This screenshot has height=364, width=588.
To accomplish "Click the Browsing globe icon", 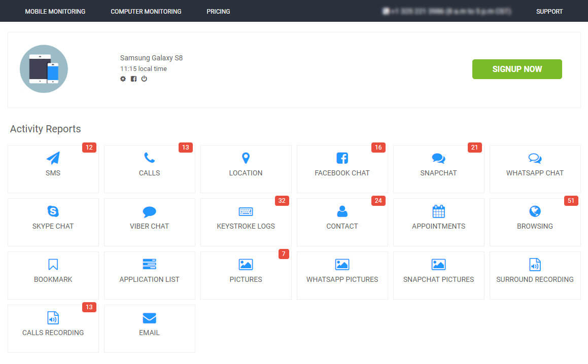I will [x=535, y=211].
